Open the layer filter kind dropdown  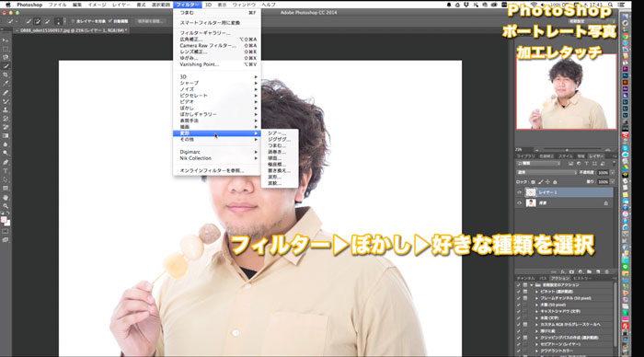[x=538, y=164]
